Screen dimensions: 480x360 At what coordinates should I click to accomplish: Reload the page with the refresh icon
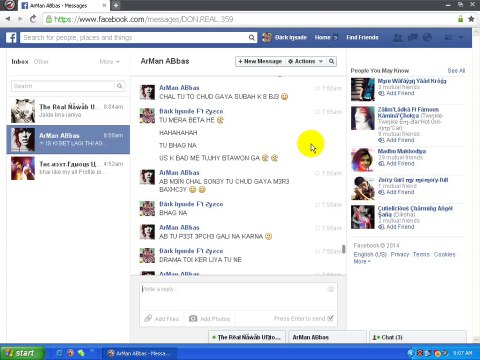pos(33,19)
